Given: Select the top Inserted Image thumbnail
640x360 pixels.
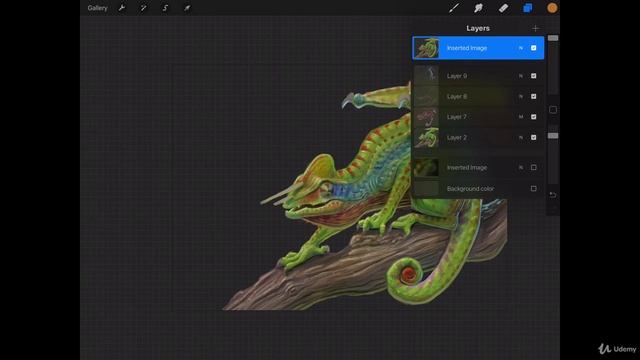Looking at the screenshot, I should (426, 48).
